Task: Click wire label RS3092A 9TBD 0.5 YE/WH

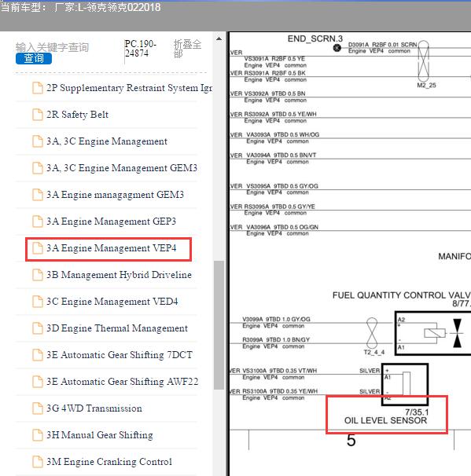Action: click(280, 114)
